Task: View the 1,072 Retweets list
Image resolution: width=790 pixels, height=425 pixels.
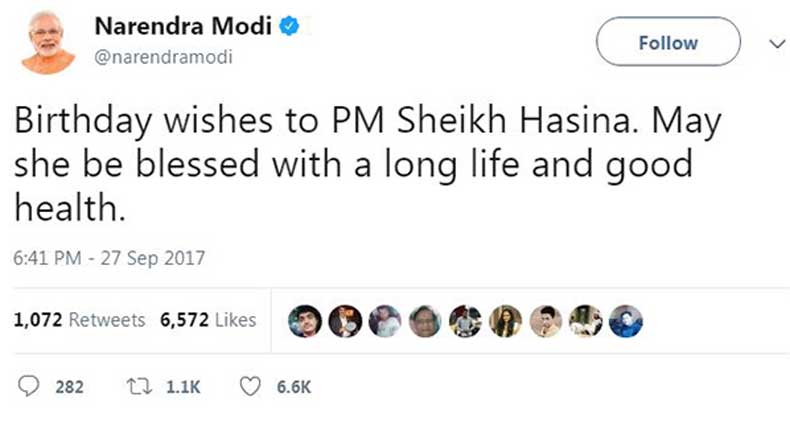Action: click(x=79, y=320)
